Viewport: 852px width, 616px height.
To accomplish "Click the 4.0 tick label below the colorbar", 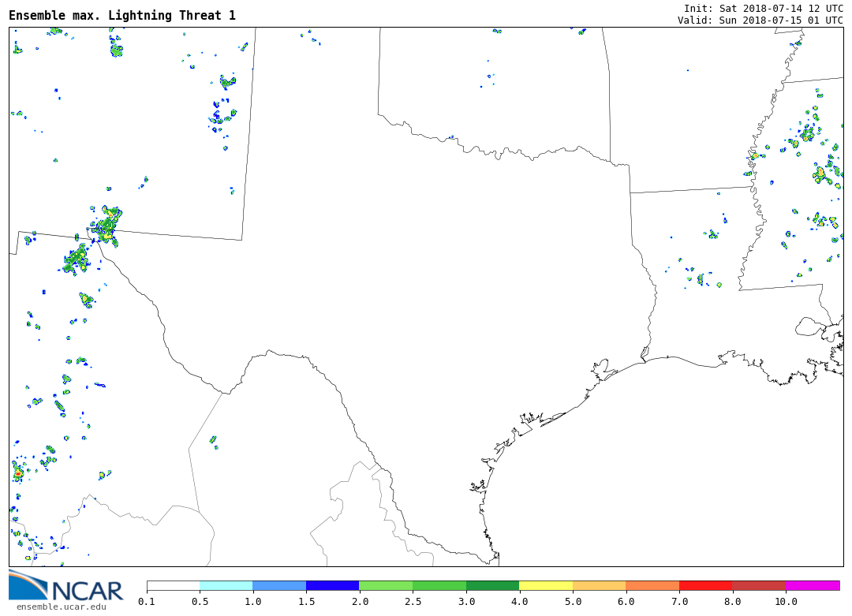I will click(x=519, y=602).
